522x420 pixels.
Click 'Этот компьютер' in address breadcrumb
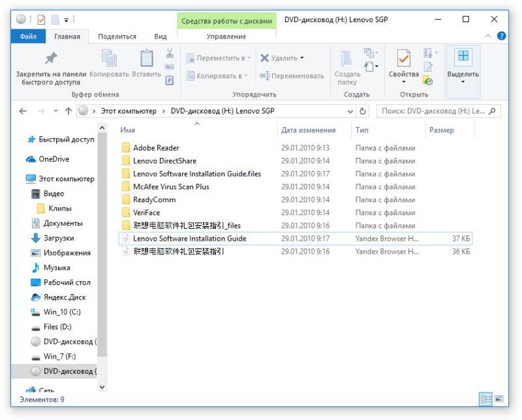(129, 111)
